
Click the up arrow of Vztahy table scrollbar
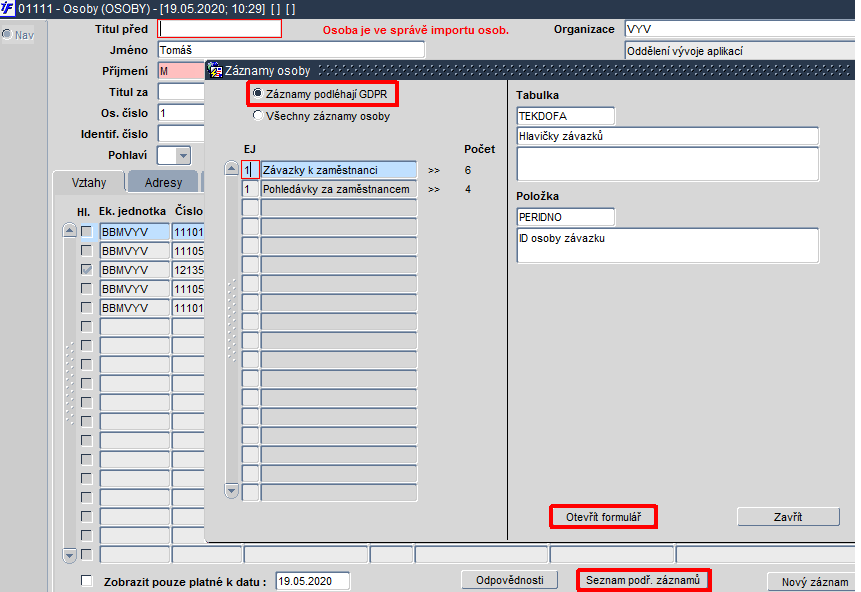point(69,230)
